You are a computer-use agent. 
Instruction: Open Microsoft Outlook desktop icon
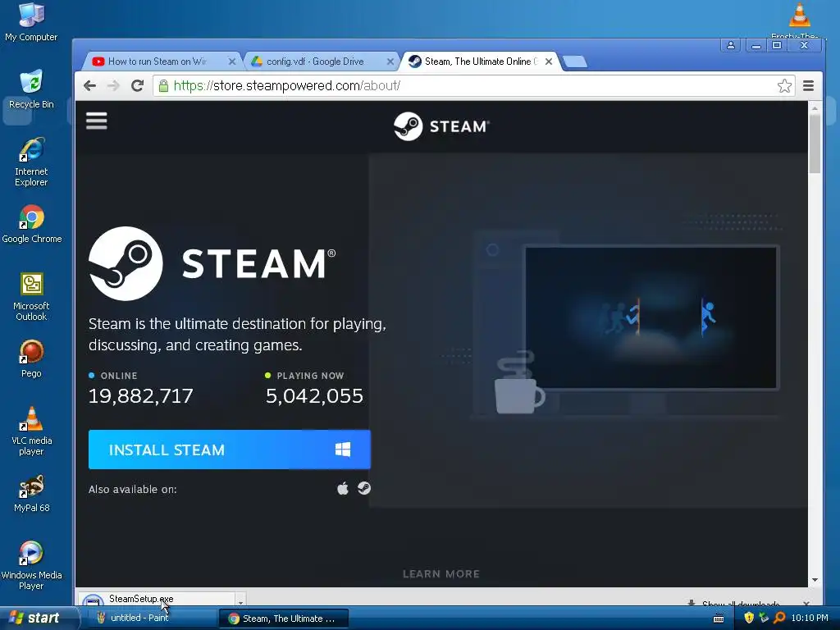click(x=31, y=296)
